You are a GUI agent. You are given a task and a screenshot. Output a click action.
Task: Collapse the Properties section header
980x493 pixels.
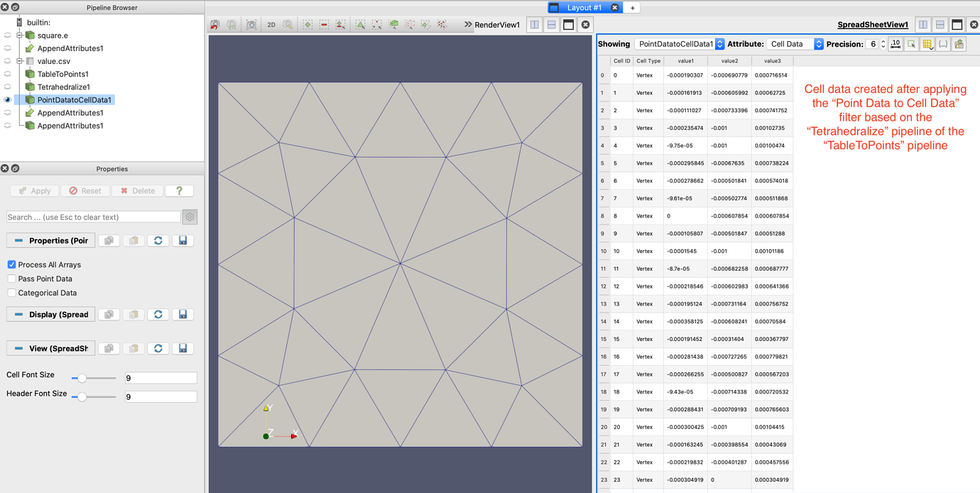[50, 241]
